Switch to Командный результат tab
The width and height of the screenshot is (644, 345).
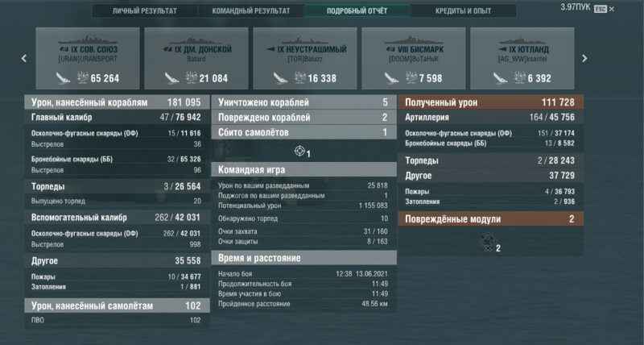250,11
